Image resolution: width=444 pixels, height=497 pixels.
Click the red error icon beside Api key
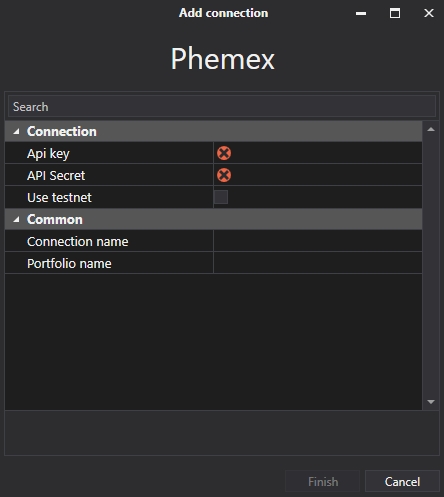click(x=224, y=153)
